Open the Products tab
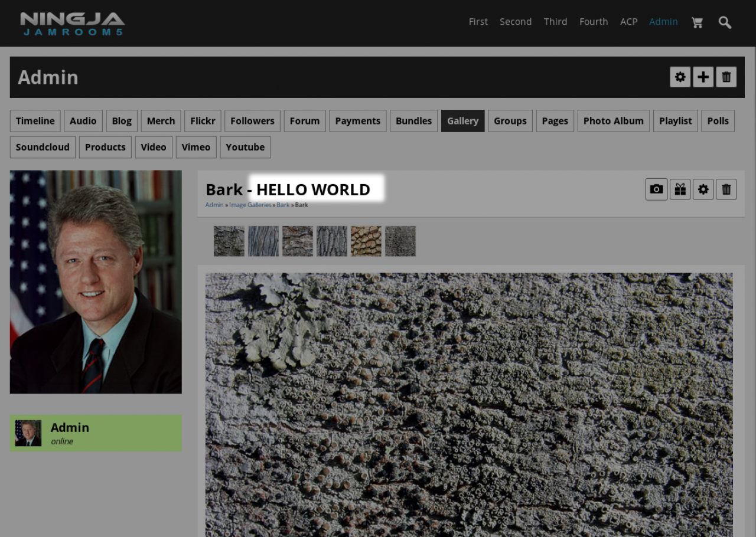Image resolution: width=756 pixels, height=537 pixels. 105,147
